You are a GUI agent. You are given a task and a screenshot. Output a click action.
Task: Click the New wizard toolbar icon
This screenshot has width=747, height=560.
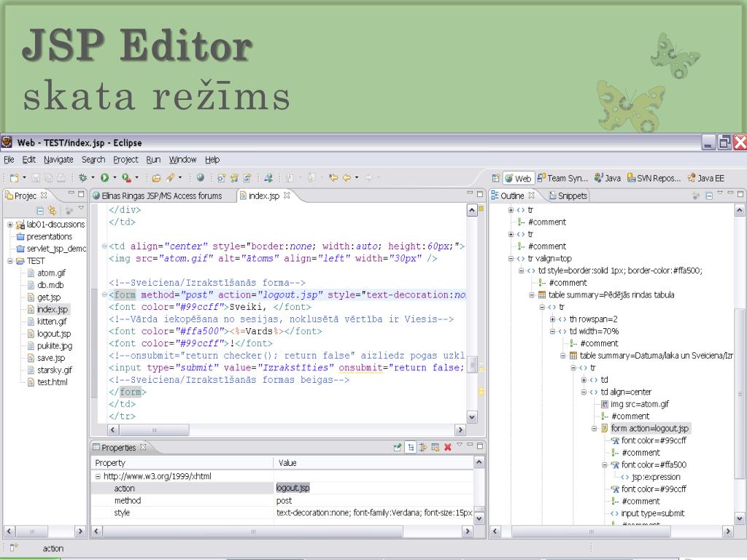15,178
